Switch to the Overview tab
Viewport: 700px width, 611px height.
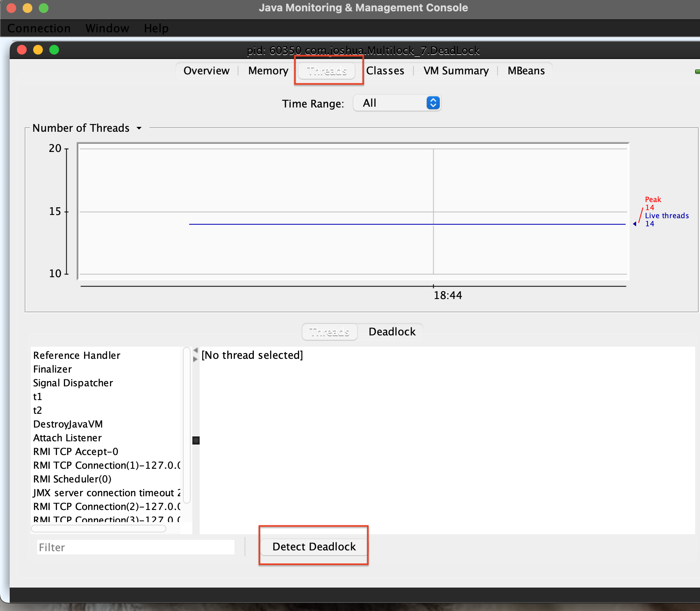(206, 70)
